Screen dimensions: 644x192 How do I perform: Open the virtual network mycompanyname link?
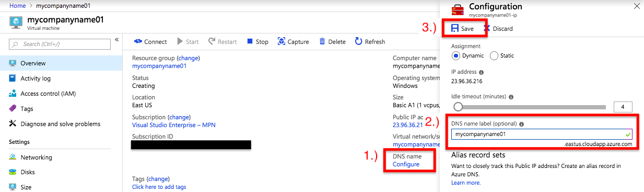click(x=416, y=144)
